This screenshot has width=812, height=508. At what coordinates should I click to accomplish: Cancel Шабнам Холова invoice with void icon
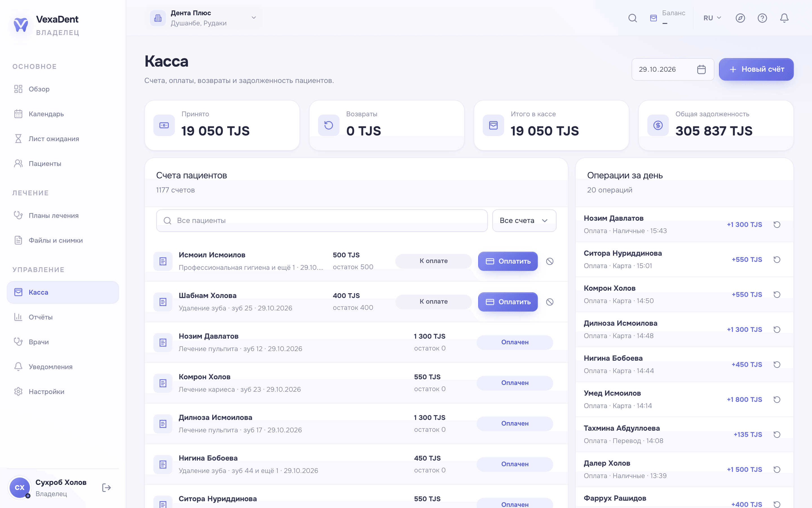tap(550, 302)
